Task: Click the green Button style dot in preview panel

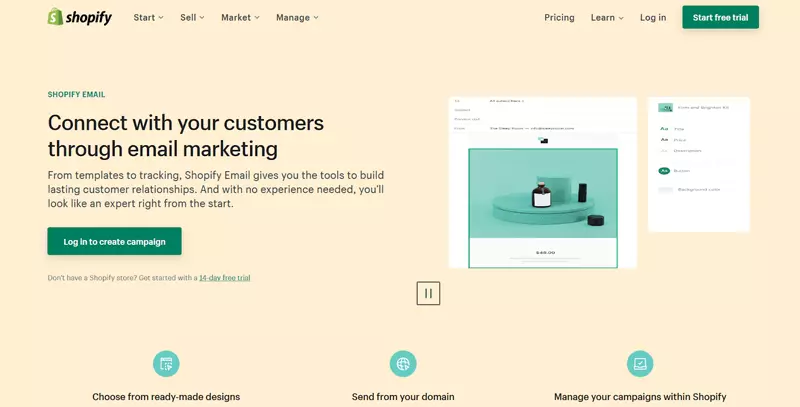Action: tap(664, 171)
